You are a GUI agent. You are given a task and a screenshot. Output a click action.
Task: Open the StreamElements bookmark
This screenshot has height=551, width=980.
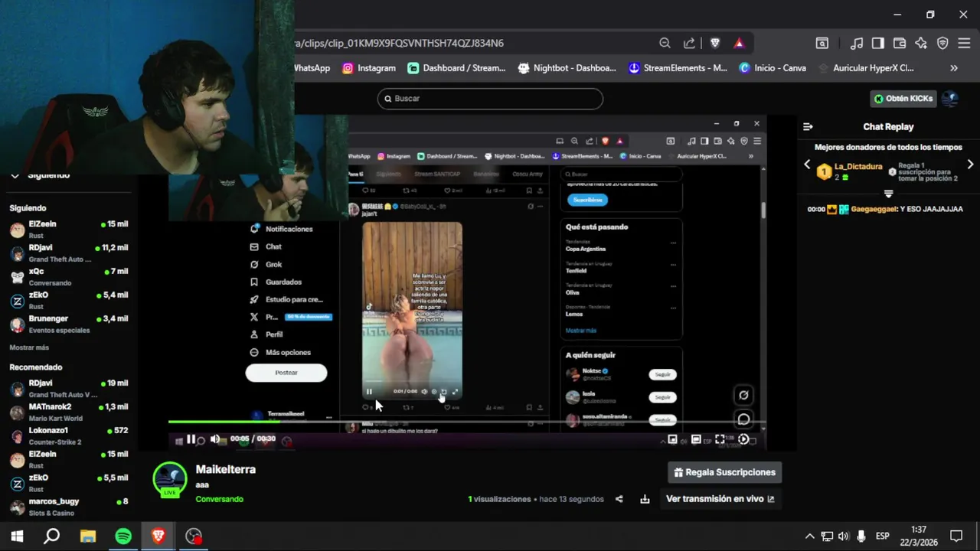(x=678, y=68)
